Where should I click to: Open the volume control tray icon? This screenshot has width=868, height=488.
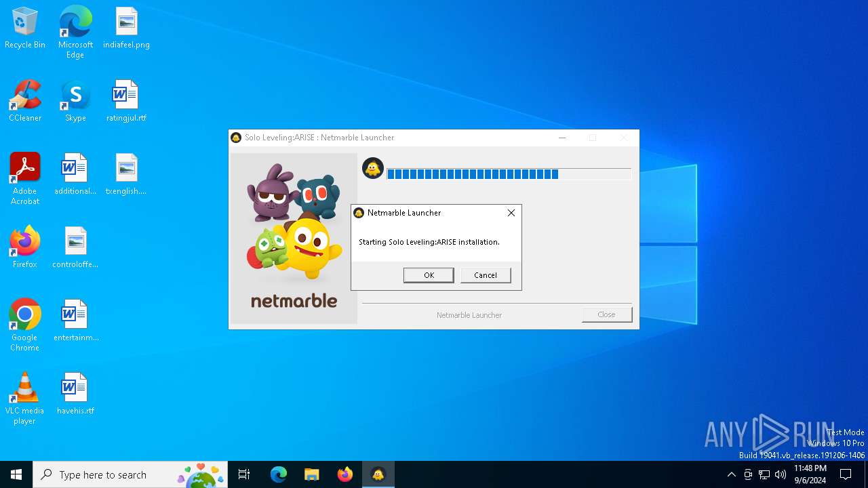tap(781, 474)
